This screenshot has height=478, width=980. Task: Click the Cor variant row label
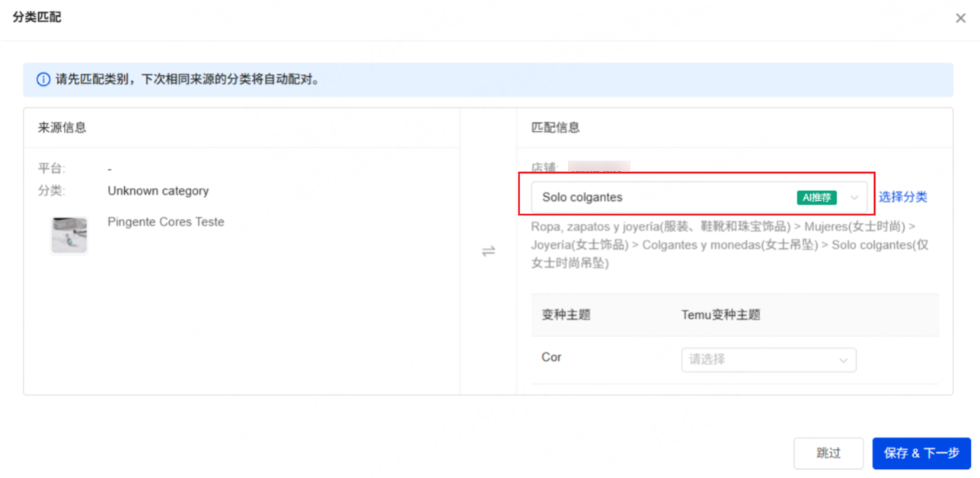click(x=551, y=357)
